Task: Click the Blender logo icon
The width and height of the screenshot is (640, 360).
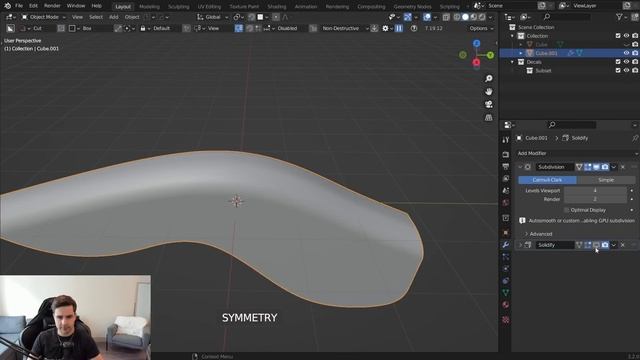Action: tap(7, 6)
